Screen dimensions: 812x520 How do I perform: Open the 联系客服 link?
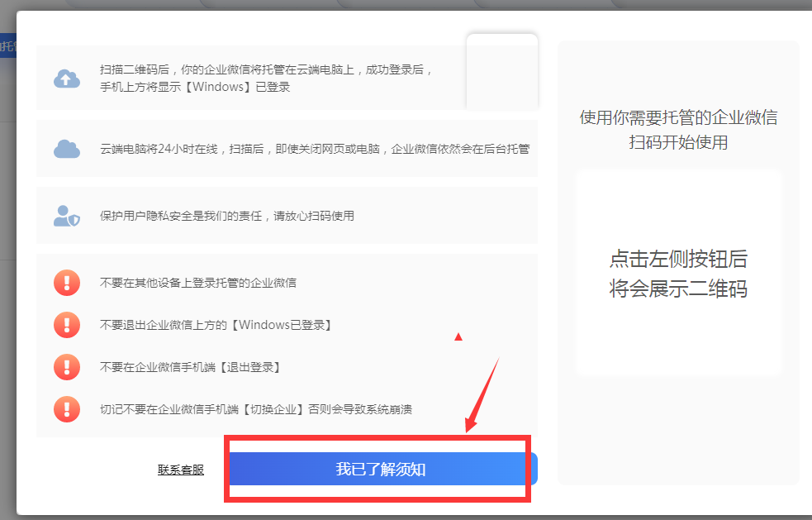pyautogui.click(x=181, y=470)
